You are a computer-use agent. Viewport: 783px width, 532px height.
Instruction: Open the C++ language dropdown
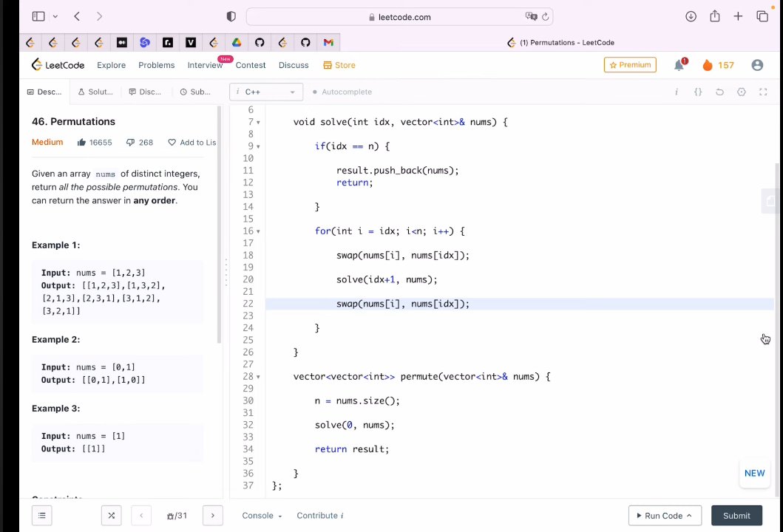[266, 92]
